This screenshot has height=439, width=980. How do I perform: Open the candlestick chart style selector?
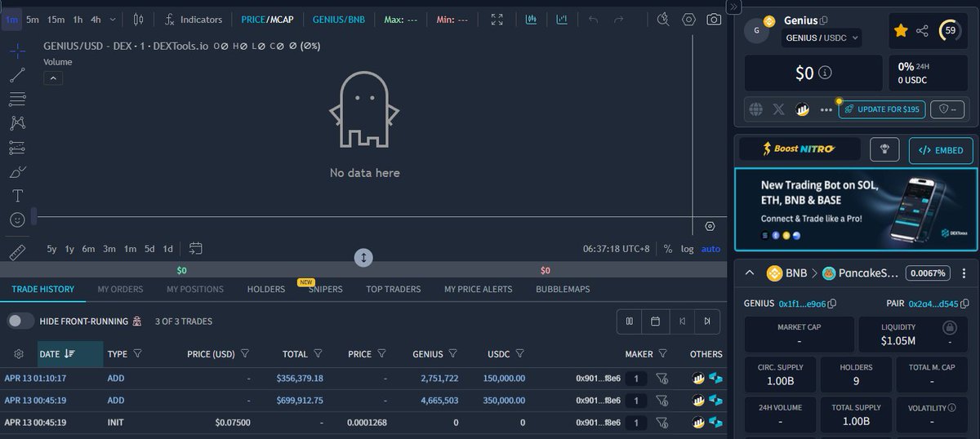[x=138, y=19]
